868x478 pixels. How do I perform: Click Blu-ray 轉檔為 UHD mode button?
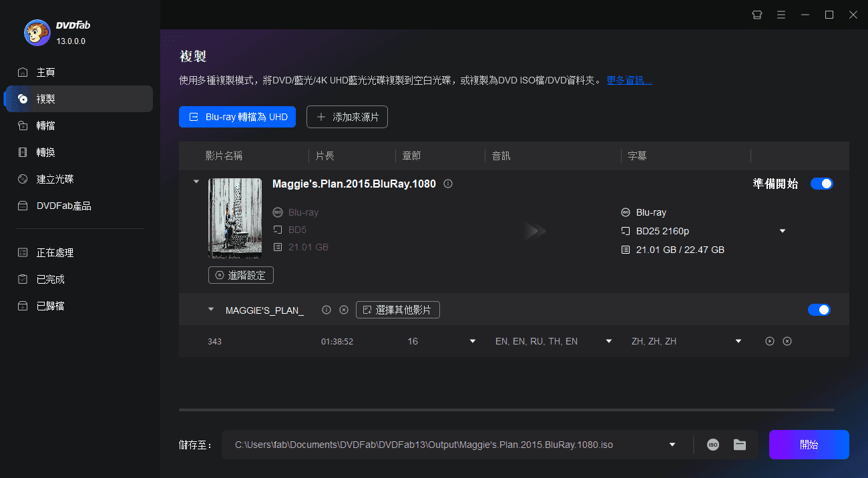237,117
